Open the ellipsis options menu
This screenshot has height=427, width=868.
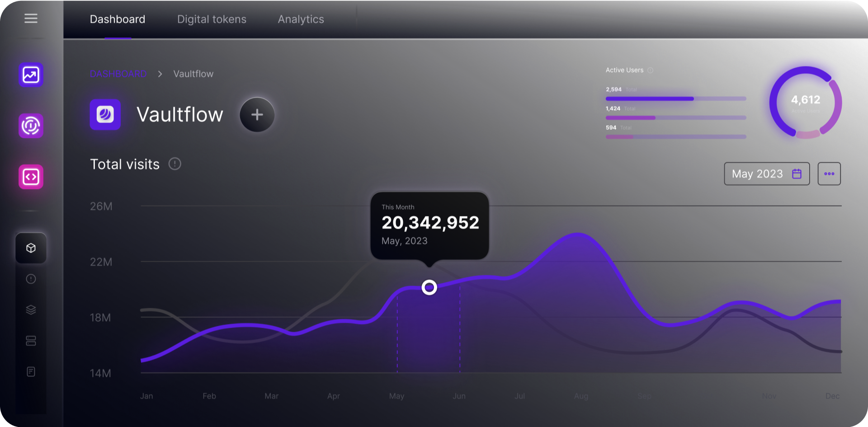click(829, 174)
